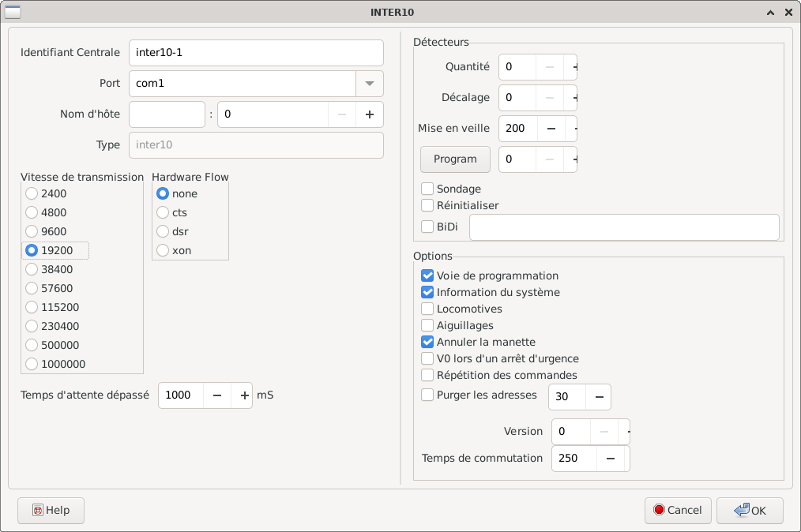
Task: Decrease the Mise en veille value
Action: tap(551, 129)
